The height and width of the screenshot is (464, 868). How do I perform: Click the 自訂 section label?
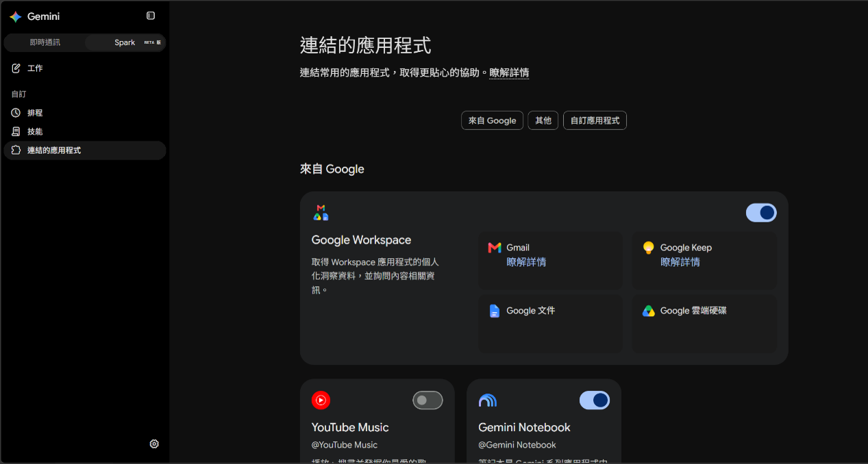pos(18,94)
